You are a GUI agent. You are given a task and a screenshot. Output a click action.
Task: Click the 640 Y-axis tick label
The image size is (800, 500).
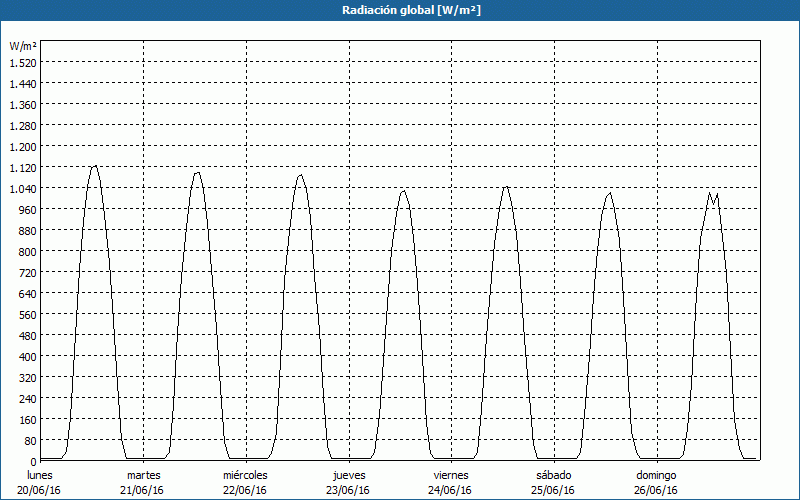point(26,293)
